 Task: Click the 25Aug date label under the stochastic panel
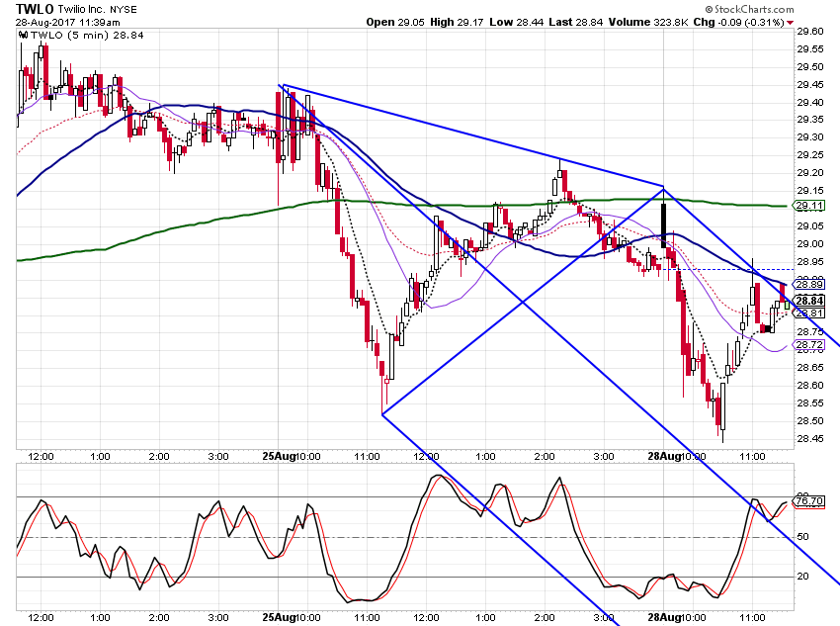pyautogui.click(x=279, y=617)
